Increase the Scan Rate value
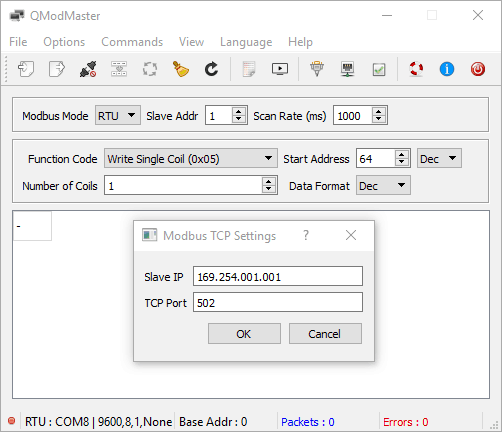The image size is (502, 432). (379, 111)
